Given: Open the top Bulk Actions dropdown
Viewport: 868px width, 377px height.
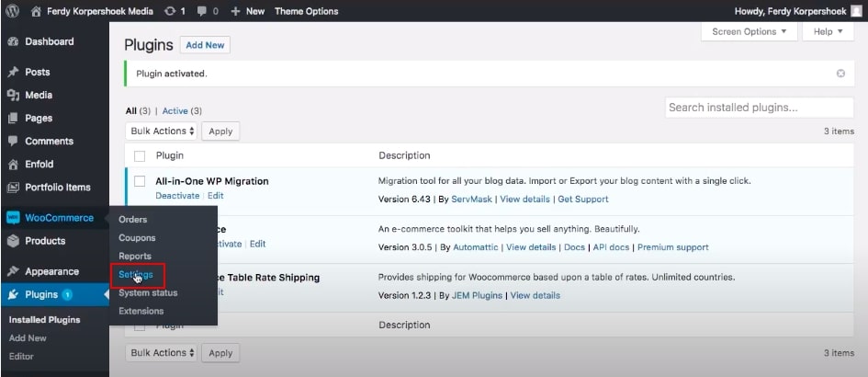Looking at the screenshot, I should (161, 131).
